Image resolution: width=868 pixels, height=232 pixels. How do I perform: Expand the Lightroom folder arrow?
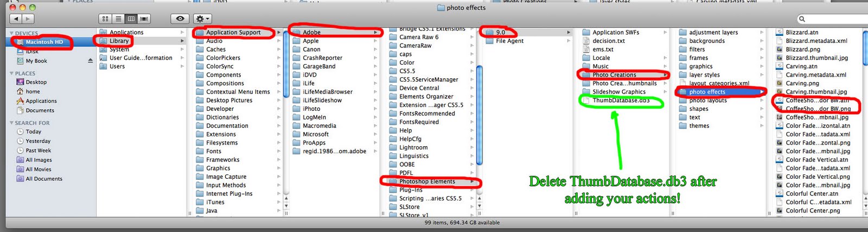pyautogui.click(x=472, y=147)
